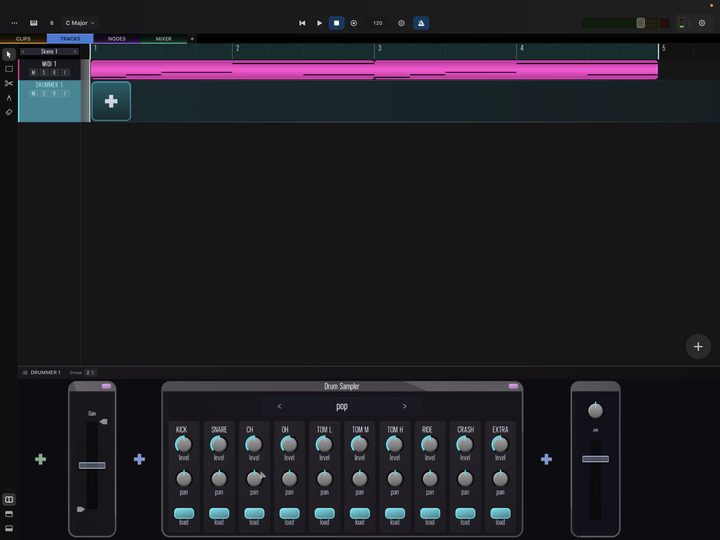Screen dimensions: 720x540
Task: Select next drum kit preset arrow
Action: pyautogui.click(x=404, y=406)
